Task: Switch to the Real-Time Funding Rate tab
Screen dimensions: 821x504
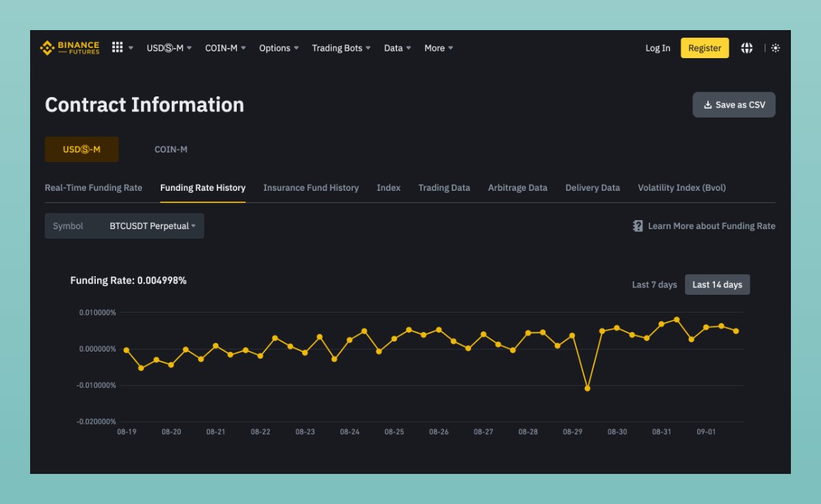Action: click(x=94, y=187)
